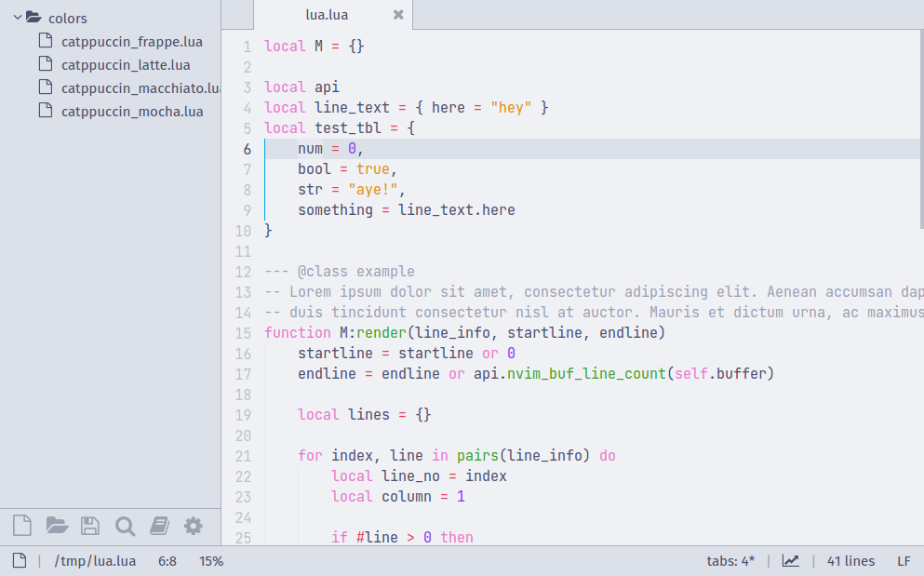Open catppuccin_latte.lua in the tree
The width and height of the screenshot is (924, 576).
pos(126,65)
